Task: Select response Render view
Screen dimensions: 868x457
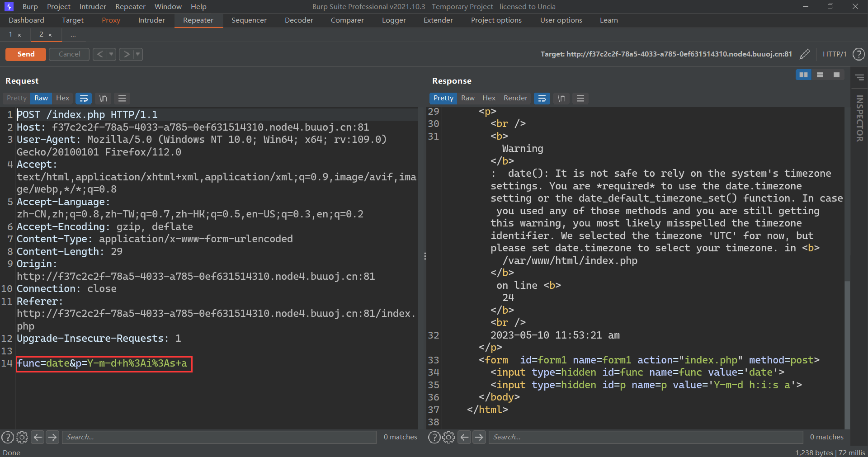Action: pyautogui.click(x=515, y=98)
